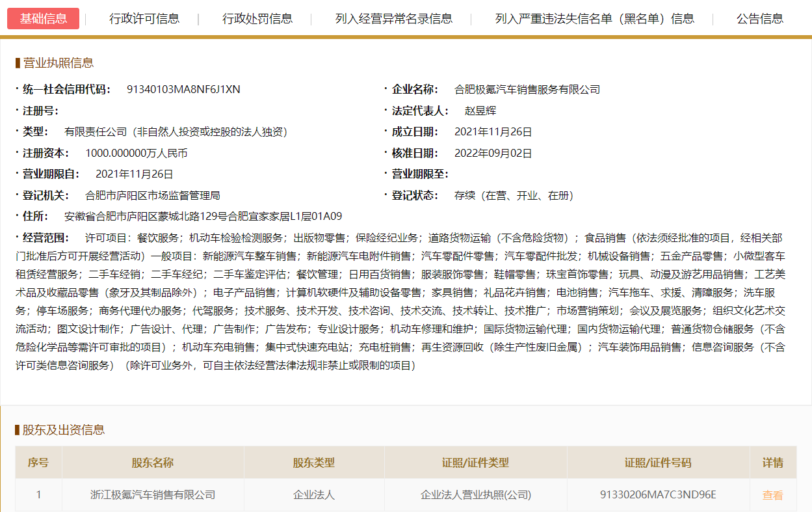Click the 查看 details link

pos(772,495)
